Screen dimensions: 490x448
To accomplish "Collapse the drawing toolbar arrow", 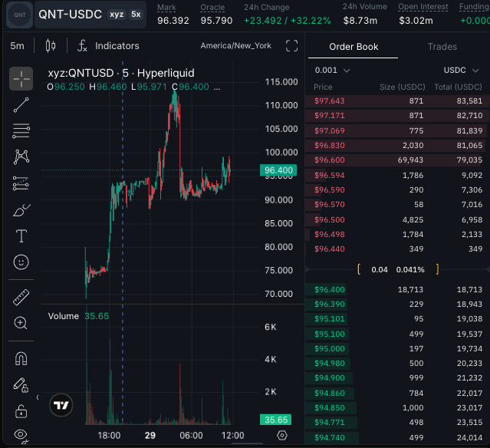I will 38,397.
